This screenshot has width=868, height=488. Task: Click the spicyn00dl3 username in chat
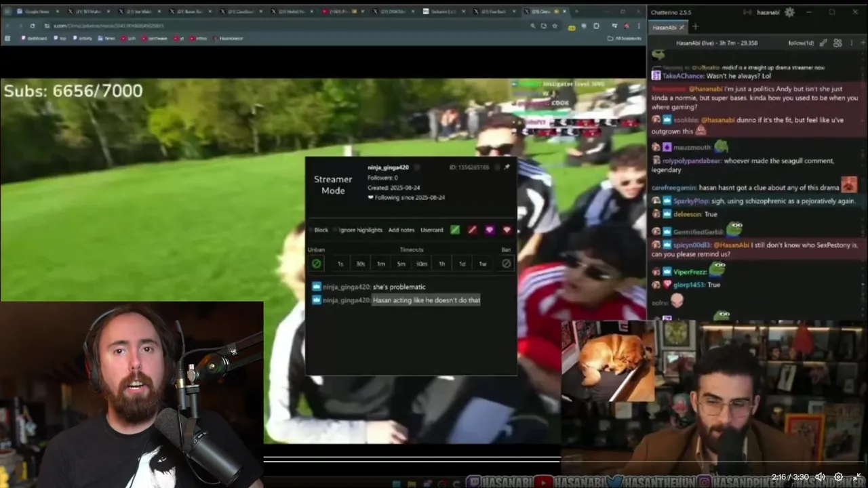coord(692,245)
